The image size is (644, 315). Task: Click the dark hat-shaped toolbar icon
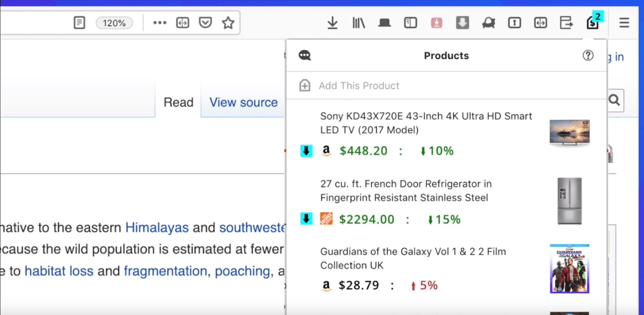pos(384,23)
